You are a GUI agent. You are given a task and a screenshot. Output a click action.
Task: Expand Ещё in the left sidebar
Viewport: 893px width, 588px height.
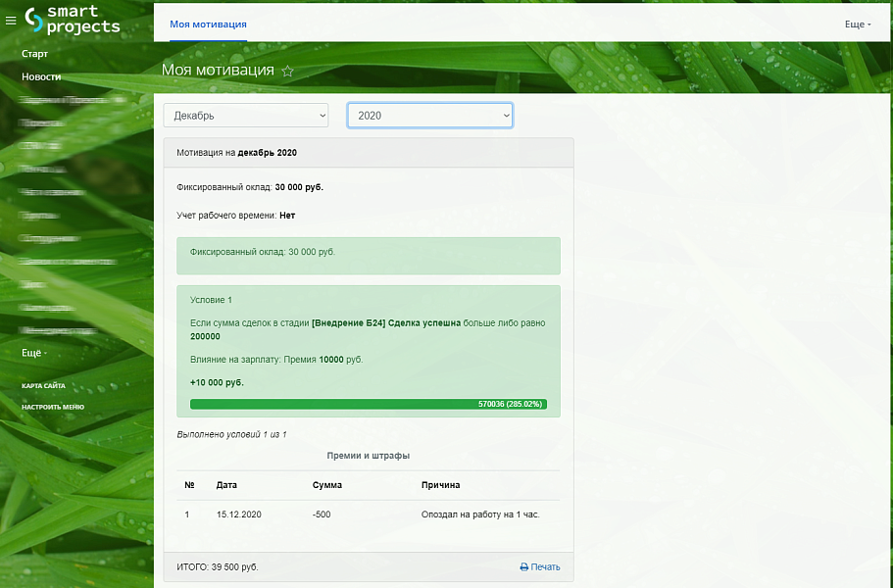34,353
